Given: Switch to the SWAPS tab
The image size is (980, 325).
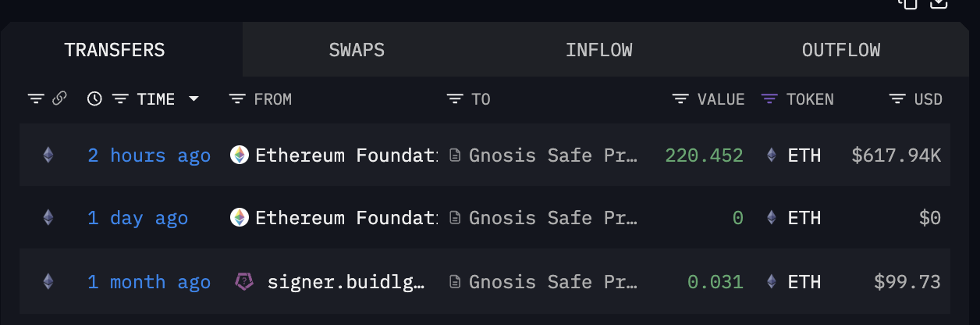Looking at the screenshot, I should [x=357, y=50].
